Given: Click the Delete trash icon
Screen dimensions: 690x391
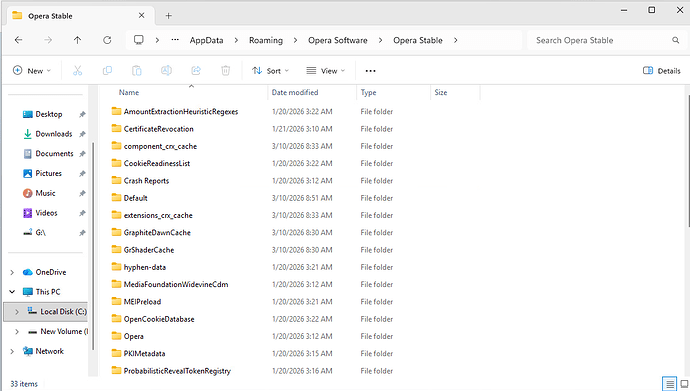Looking at the screenshot, I should point(225,70).
